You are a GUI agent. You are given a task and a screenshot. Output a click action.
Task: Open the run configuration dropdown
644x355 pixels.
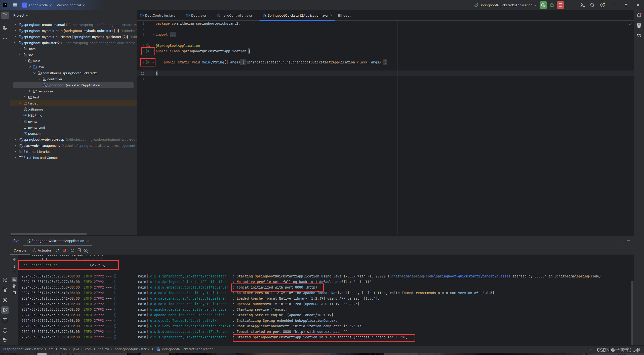click(506, 5)
